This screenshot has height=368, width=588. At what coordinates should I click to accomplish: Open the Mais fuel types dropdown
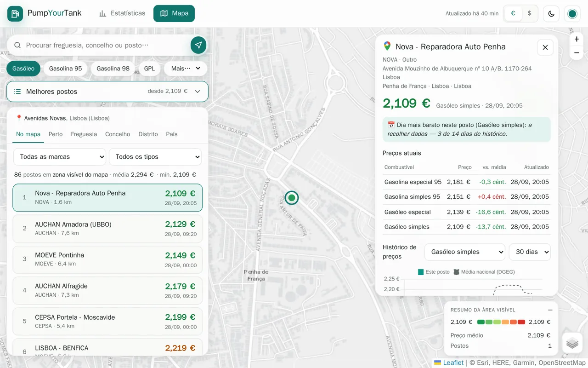(x=186, y=69)
